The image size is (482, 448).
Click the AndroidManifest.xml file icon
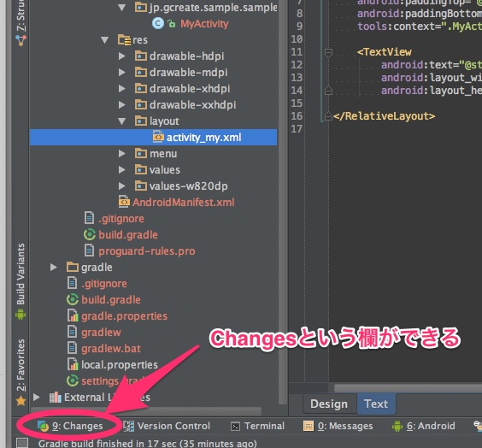coord(124,202)
